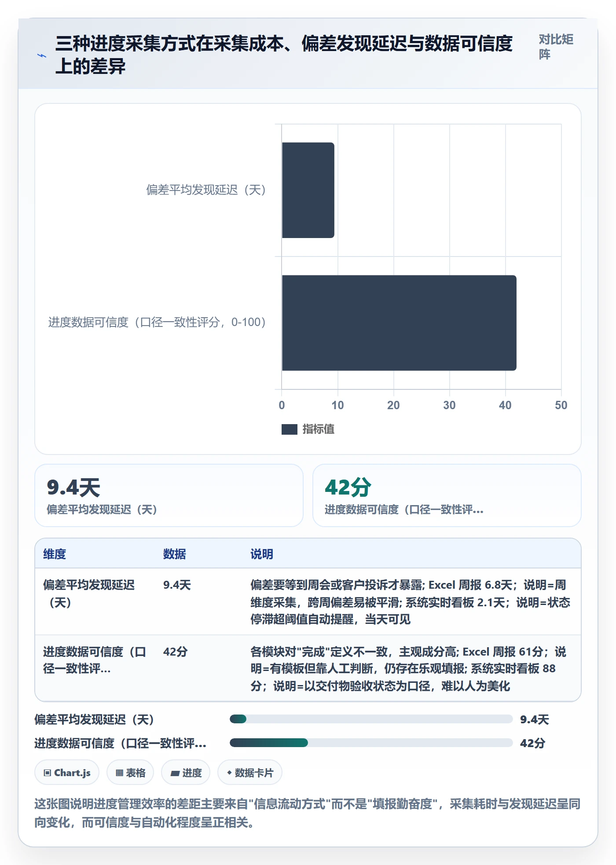
Task: Click chart axis label 进度数据可信度（口径一致性评分，0-100）
Action: click(157, 322)
